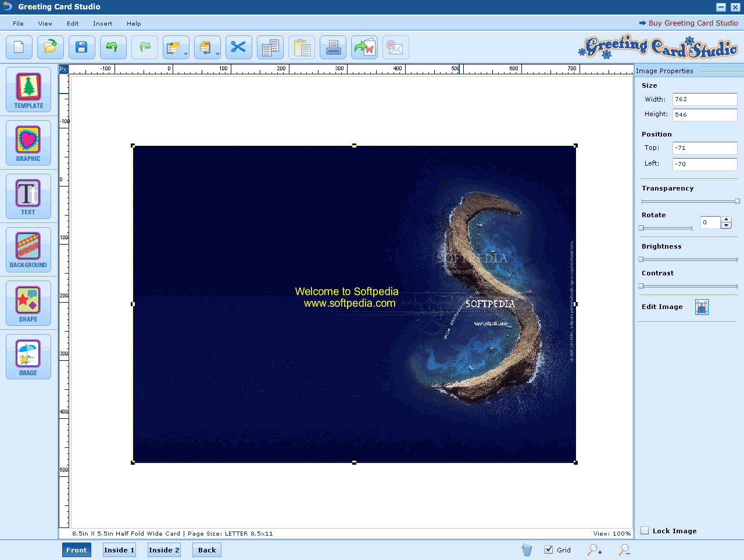This screenshot has width=744, height=560.
Task: Click the Image Properties panel title
Action: pos(664,71)
